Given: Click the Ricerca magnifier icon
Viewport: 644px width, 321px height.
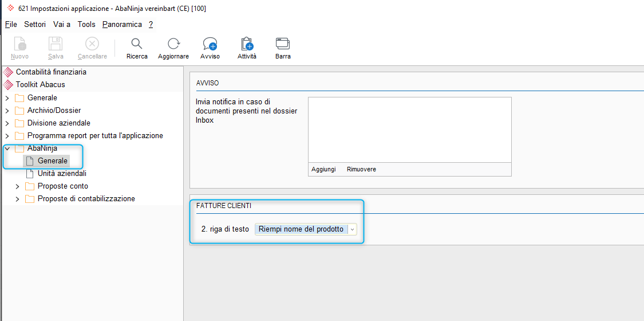Looking at the screenshot, I should coord(137,44).
